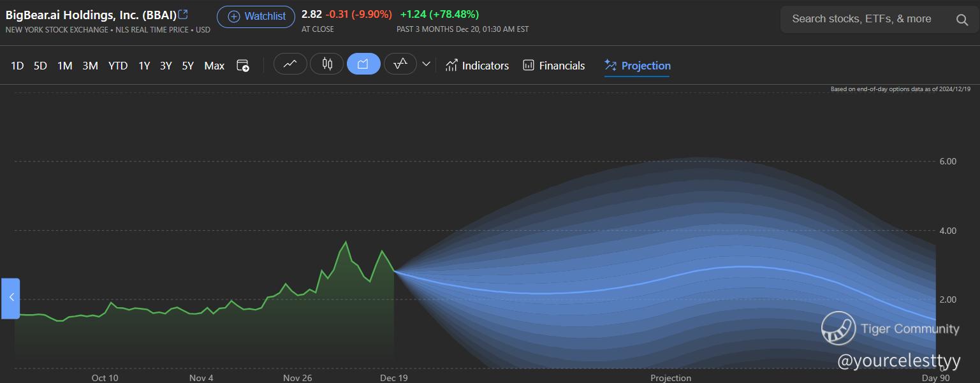Switch to line chart type

[290, 64]
